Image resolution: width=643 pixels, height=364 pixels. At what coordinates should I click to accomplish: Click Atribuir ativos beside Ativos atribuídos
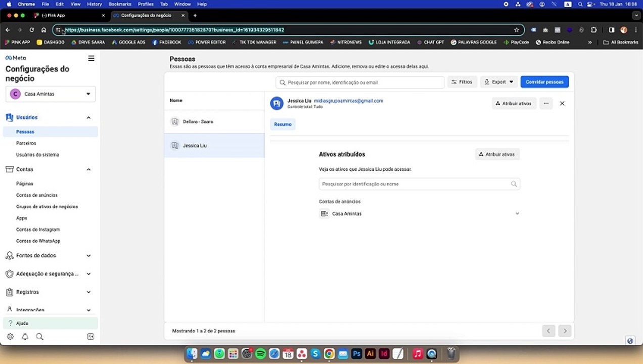tap(497, 154)
